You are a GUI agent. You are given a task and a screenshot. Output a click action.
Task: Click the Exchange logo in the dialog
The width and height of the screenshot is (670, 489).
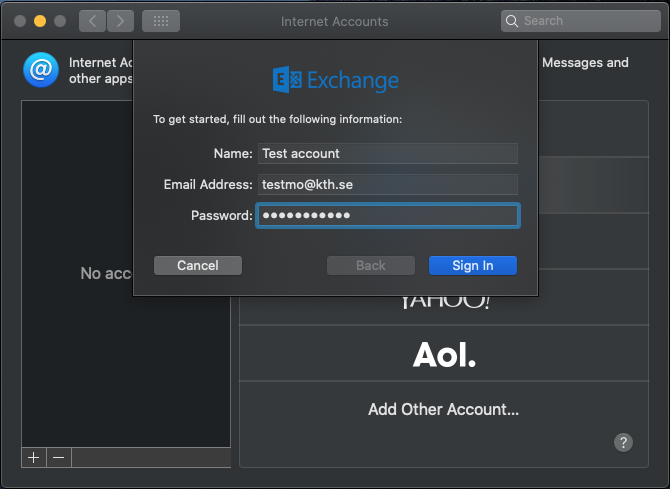pyautogui.click(x=335, y=80)
